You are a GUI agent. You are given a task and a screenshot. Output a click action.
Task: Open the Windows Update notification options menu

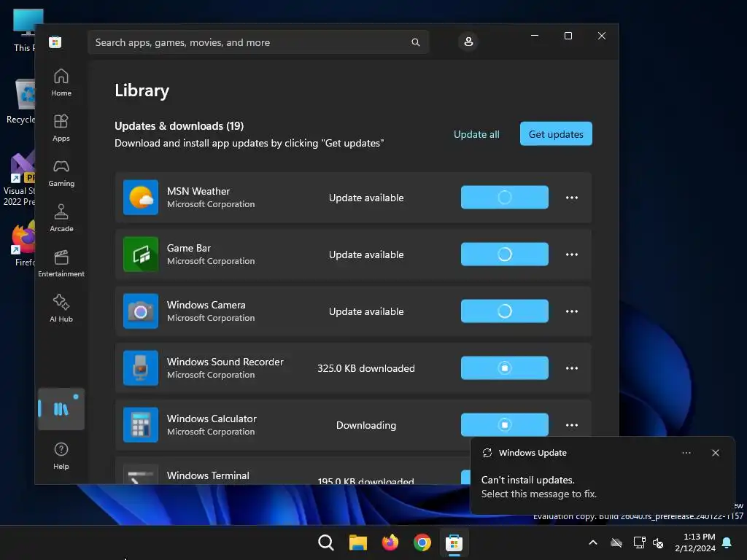686,453
